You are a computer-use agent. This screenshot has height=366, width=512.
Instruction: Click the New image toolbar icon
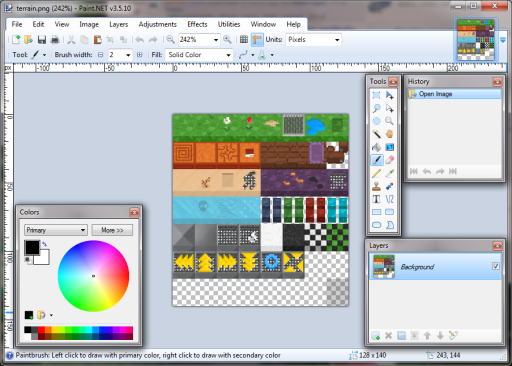coord(16,40)
